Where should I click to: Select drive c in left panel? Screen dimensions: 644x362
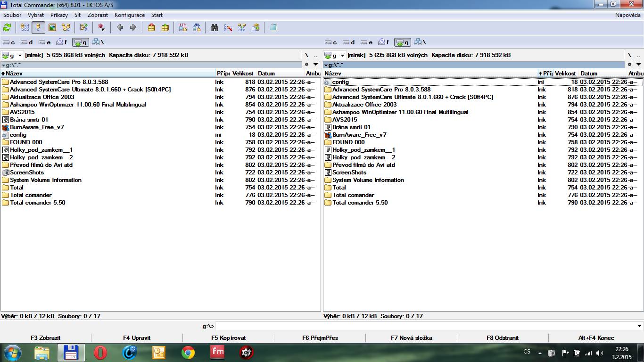9,42
